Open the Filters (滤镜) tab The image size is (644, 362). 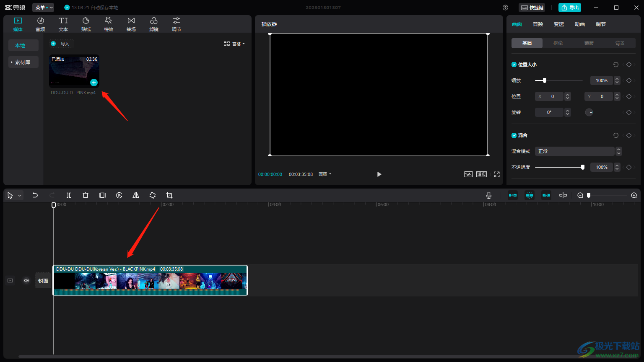154,24
